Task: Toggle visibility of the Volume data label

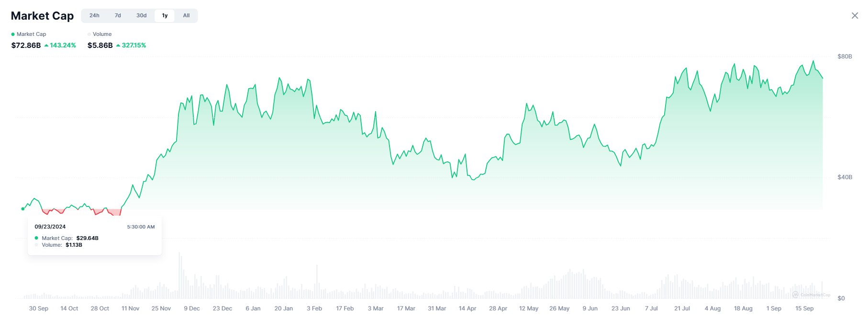Action: tap(100, 34)
